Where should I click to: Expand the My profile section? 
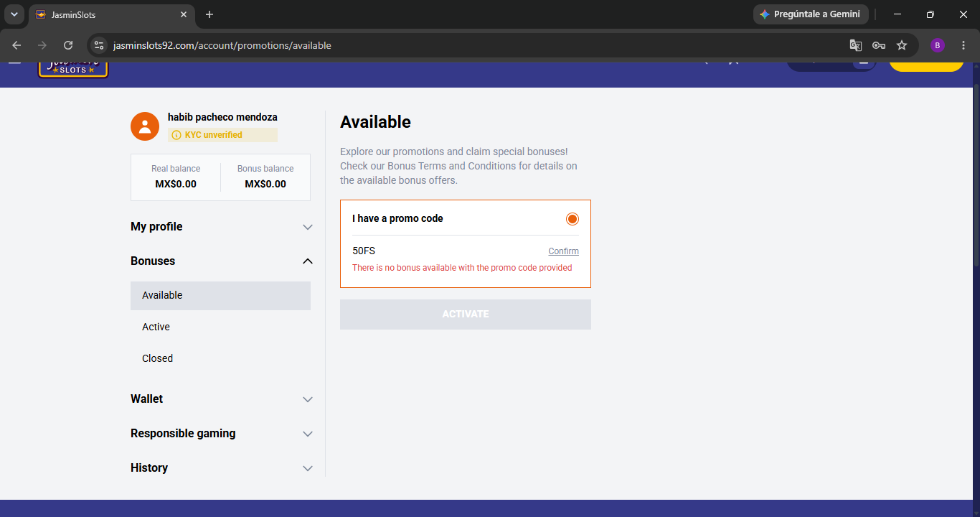222,227
